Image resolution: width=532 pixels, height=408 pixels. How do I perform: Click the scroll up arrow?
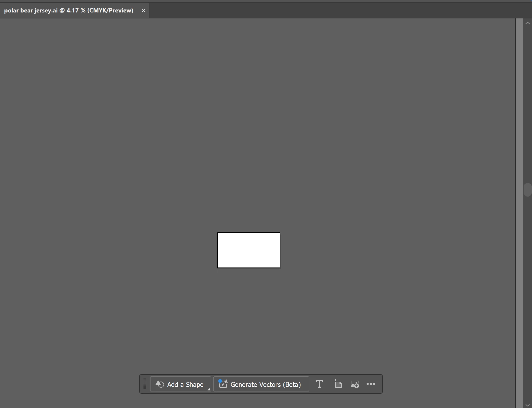527,23
